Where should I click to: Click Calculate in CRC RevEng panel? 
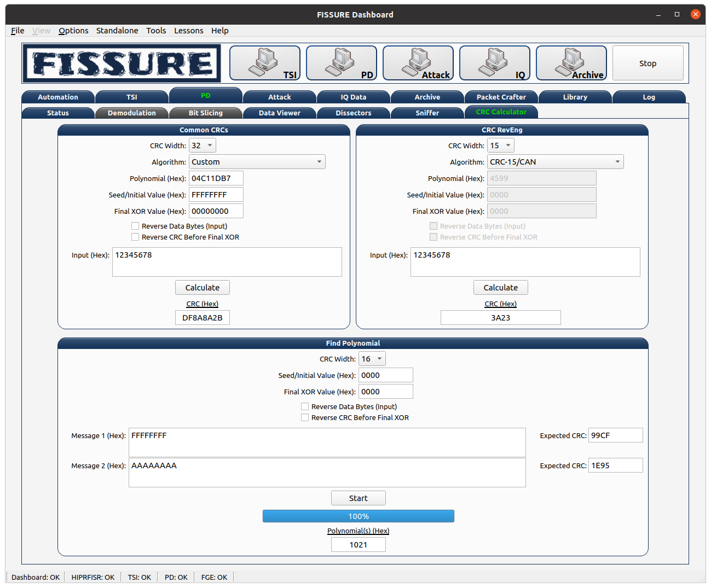(x=501, y=288)
